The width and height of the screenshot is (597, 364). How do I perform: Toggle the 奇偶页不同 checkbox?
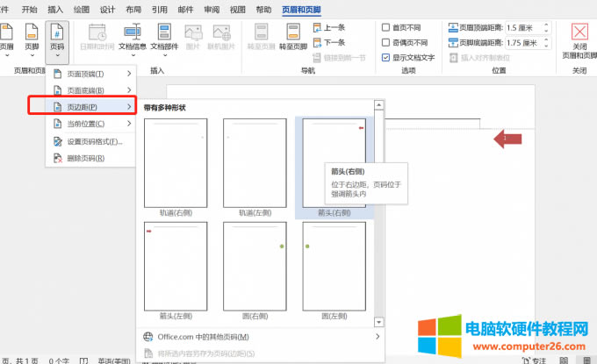click(x=386, y=42)
